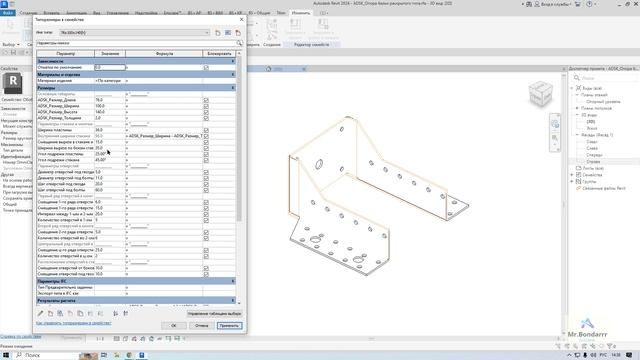Screen dimensions: 640x360
Task: Toggle lock checkbox for 60.0 bolt spacing row
Action: (x=206, y=190)
